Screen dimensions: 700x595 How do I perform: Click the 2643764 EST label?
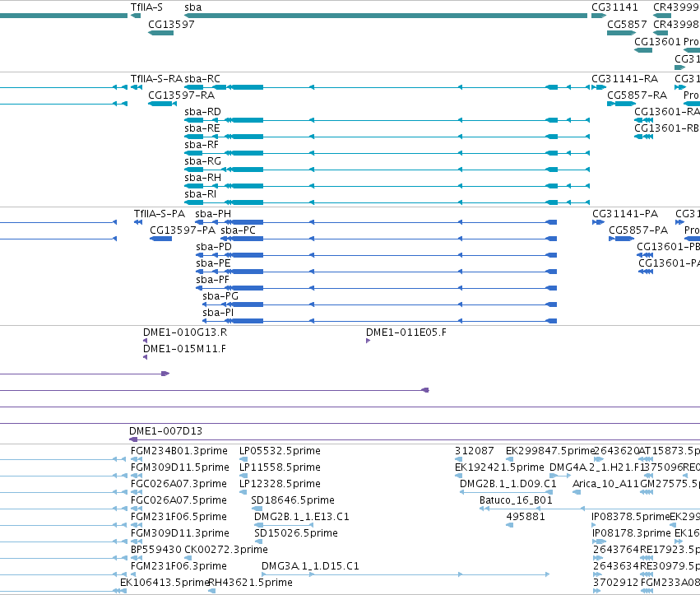click(x=616, y=550)
